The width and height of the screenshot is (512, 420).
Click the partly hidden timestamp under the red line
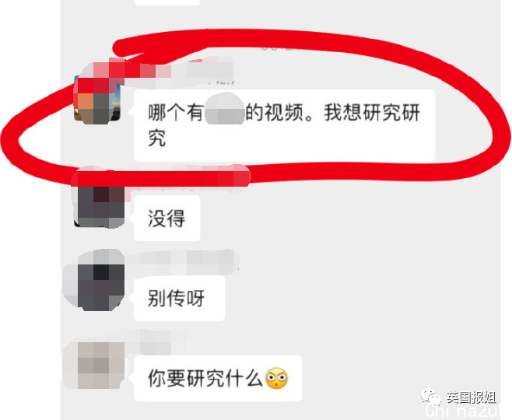(x=279, y=48)
